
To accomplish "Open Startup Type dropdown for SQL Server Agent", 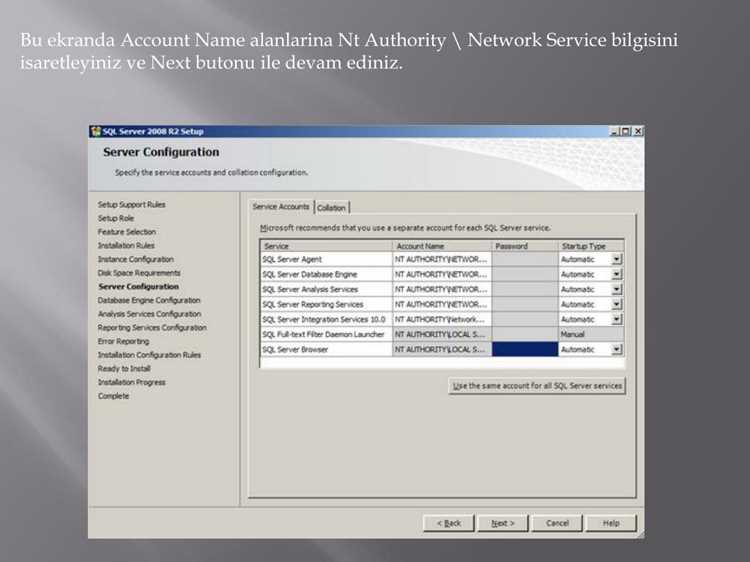I will click(x=617, y=259).
